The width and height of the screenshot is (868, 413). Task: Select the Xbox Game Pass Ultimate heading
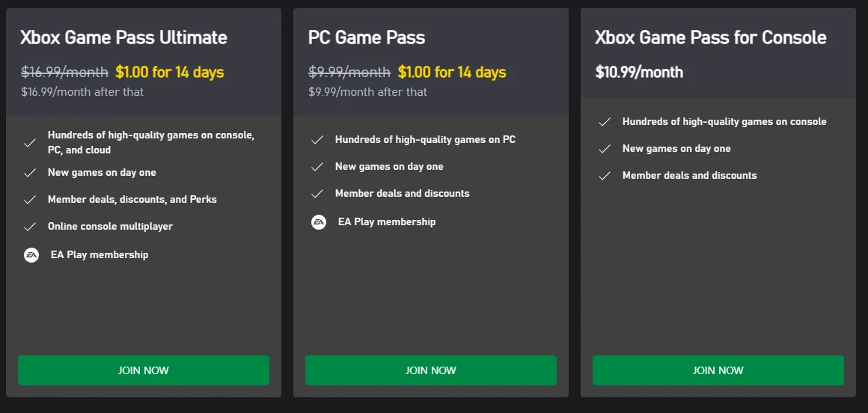pos(123,37)
